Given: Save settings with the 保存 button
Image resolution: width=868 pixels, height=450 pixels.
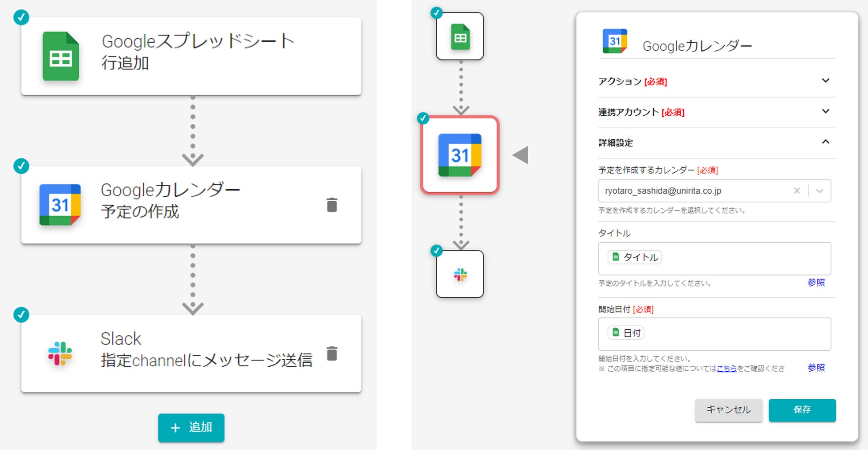Looking at the screenshot, I should click(x=802, y=410).
